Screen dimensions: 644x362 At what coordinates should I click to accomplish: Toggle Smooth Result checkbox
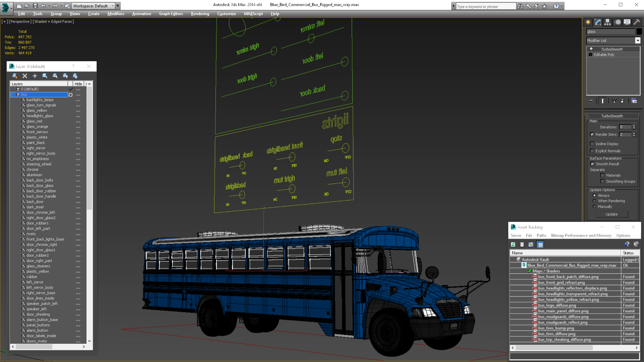[592, 164]
